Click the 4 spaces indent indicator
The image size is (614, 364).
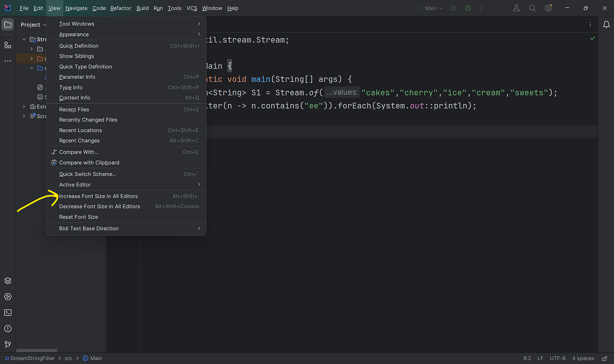pyautogui.click(x=582, y=358)
